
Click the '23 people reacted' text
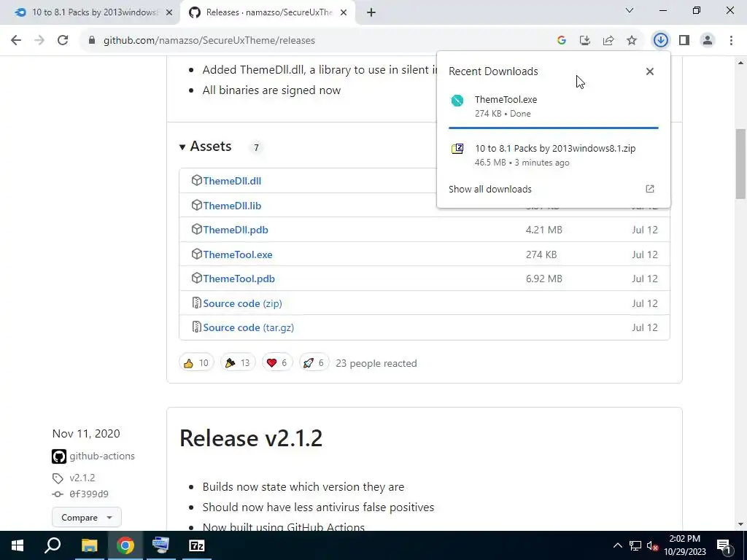pos(376,363)
